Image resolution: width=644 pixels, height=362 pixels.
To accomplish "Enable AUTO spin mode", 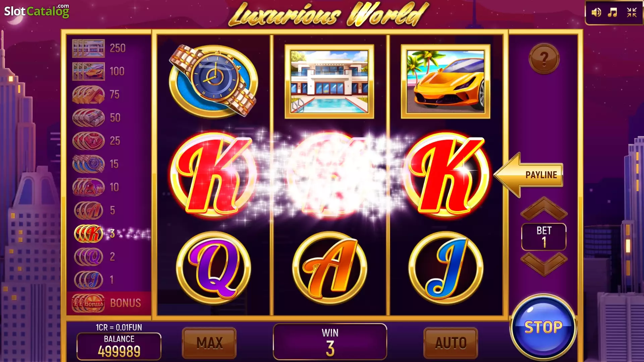I will (x=450, y=343).
